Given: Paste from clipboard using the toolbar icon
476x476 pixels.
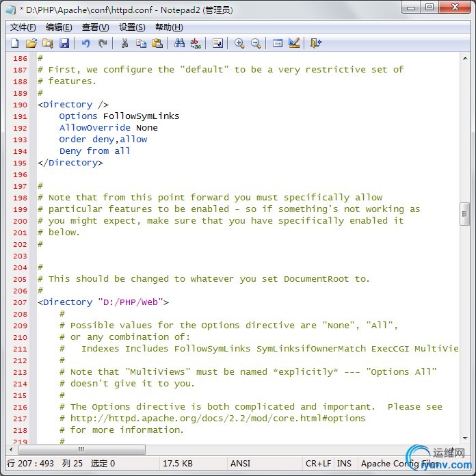Looking at the screenshot, I should (157, 43).
